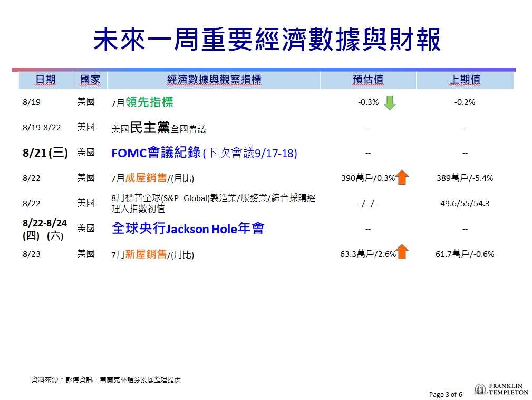The image size is (532, 400).
Task: Click the PMI estimate --/--/--
Action: coord(368,204)
